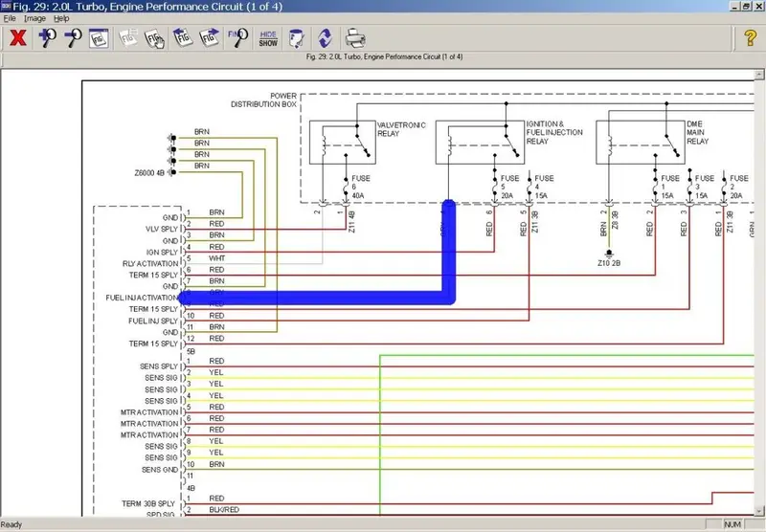Viewport: 766px width, 532px height.
Task: Click the paint bucket highlight color icon
Action: (296, 38)
